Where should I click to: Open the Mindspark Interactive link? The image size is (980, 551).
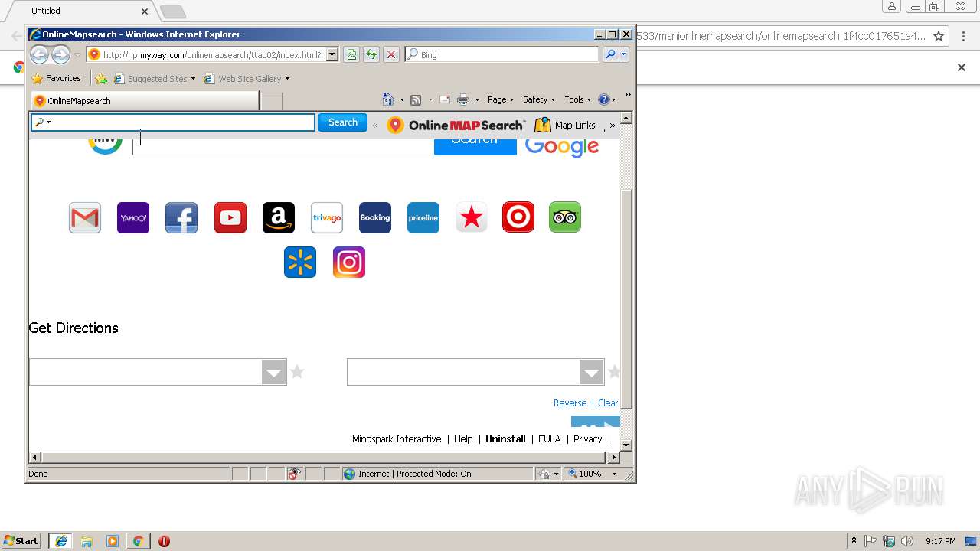(x=397, y=439)
